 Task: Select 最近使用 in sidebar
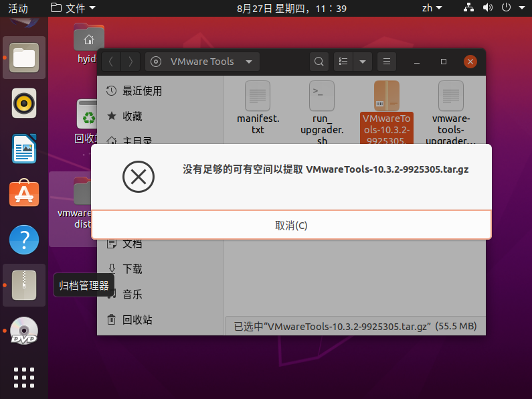[160, 91]
